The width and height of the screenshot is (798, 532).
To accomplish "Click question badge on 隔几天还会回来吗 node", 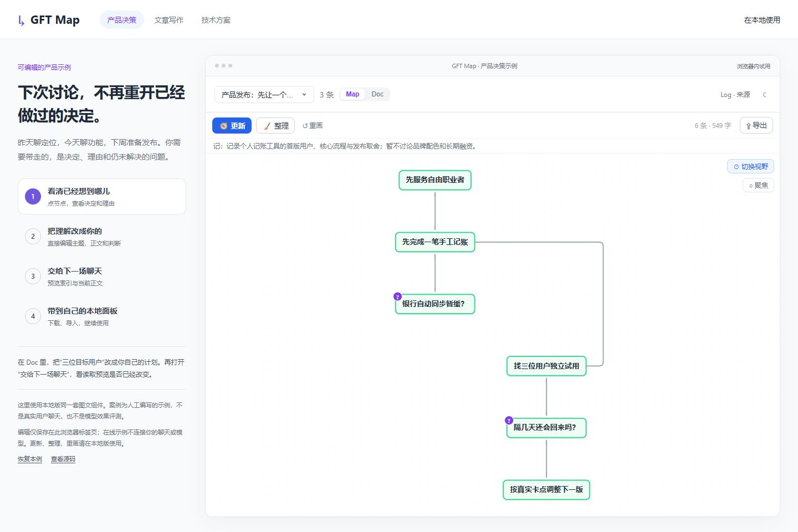I will [x=509, y=421].
